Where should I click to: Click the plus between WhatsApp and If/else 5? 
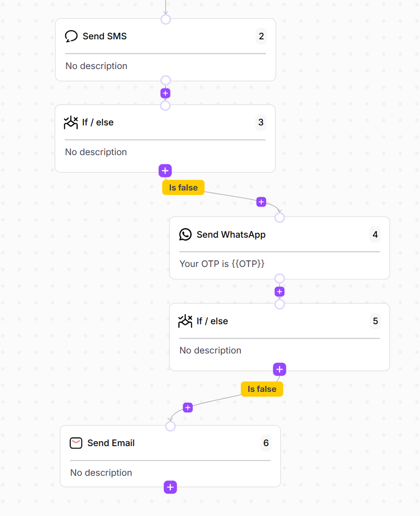(279, 291)
